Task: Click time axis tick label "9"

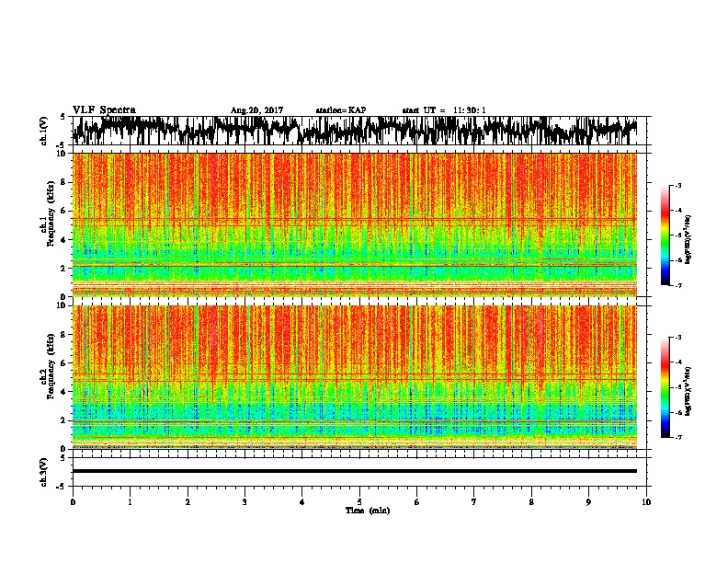Action: click(588, 502)
